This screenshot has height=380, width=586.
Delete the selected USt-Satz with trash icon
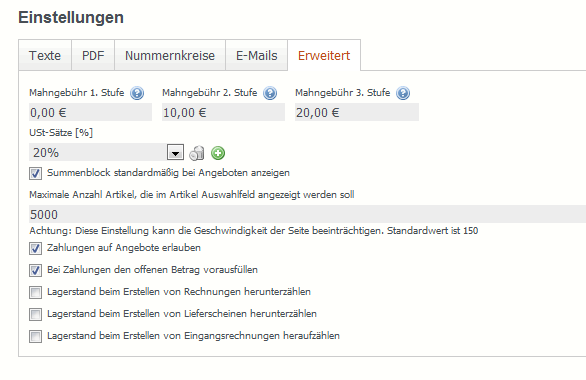197,153
